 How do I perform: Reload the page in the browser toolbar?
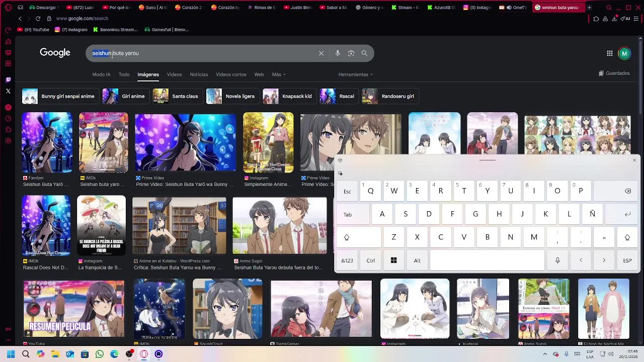(38, 19)
